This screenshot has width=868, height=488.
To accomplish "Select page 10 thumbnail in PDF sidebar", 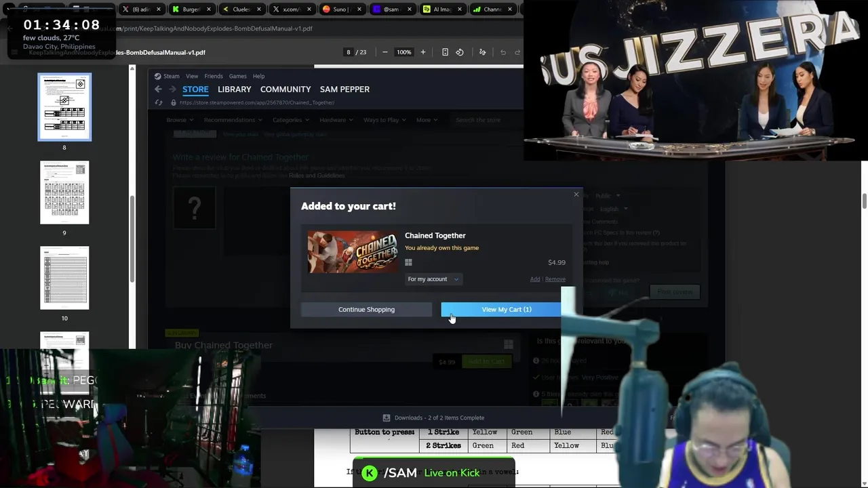I will coord(64,278).
